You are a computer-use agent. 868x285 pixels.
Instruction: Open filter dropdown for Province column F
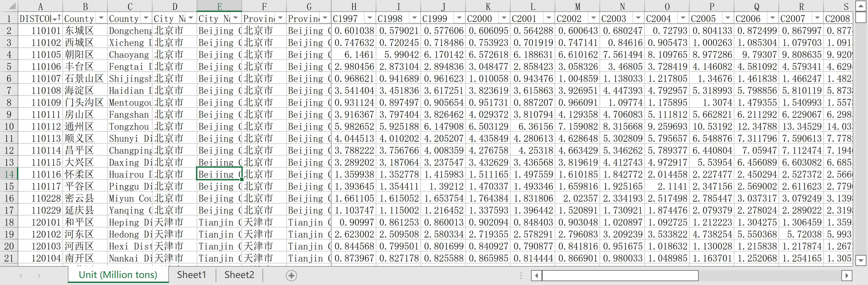point(281,18)
